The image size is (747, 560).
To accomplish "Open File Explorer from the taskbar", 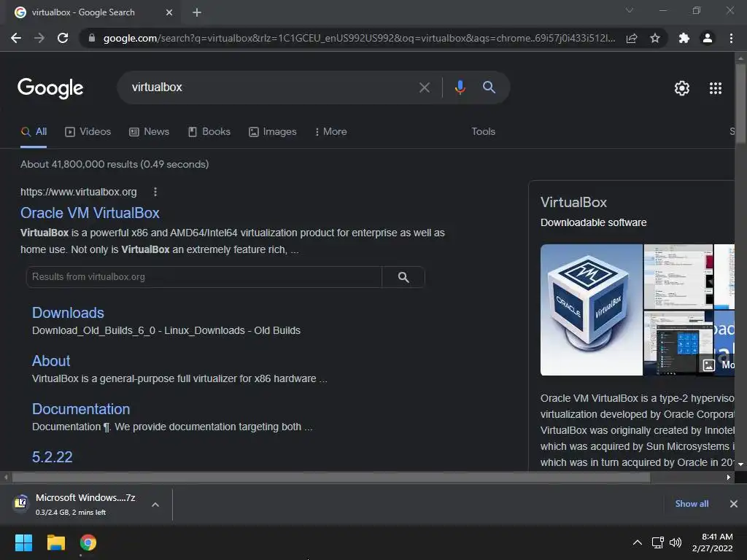I will tap(55, 542).
